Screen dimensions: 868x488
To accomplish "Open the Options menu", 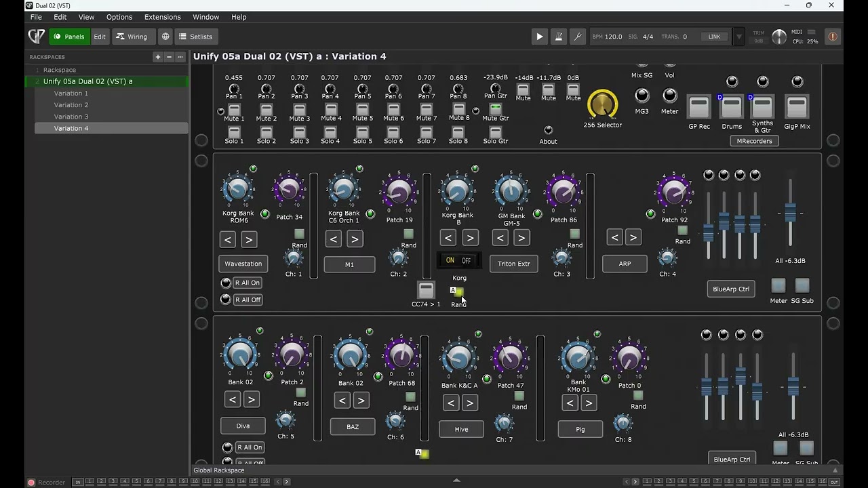I will click(x=119, y=17).
